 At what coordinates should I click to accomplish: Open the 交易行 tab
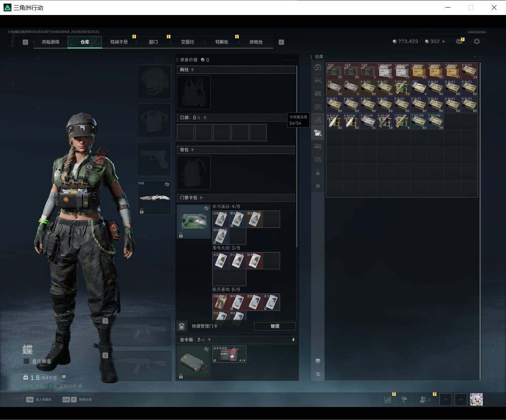point(187,42)
